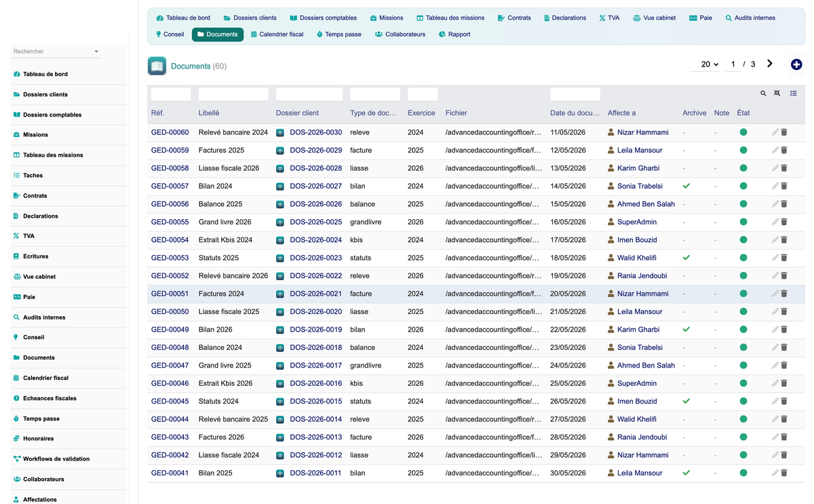Click date cell 20/05/2026

(568, 294)
